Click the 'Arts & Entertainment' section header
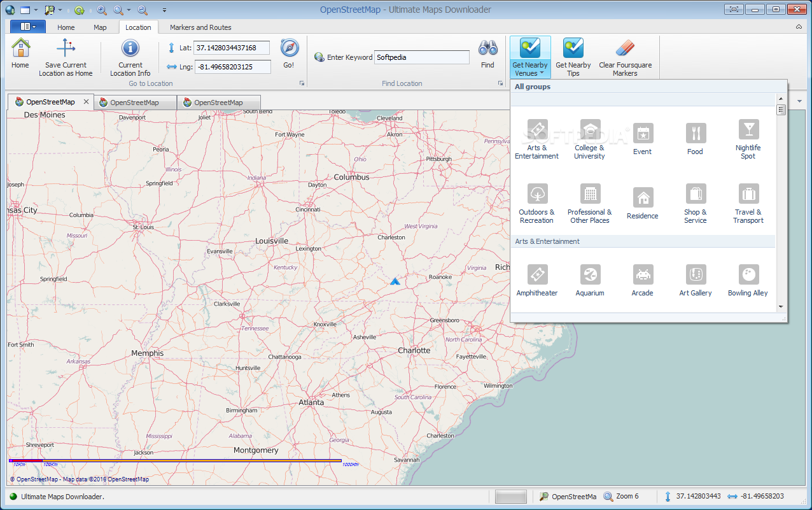The image size is (812, 510). 643,241
